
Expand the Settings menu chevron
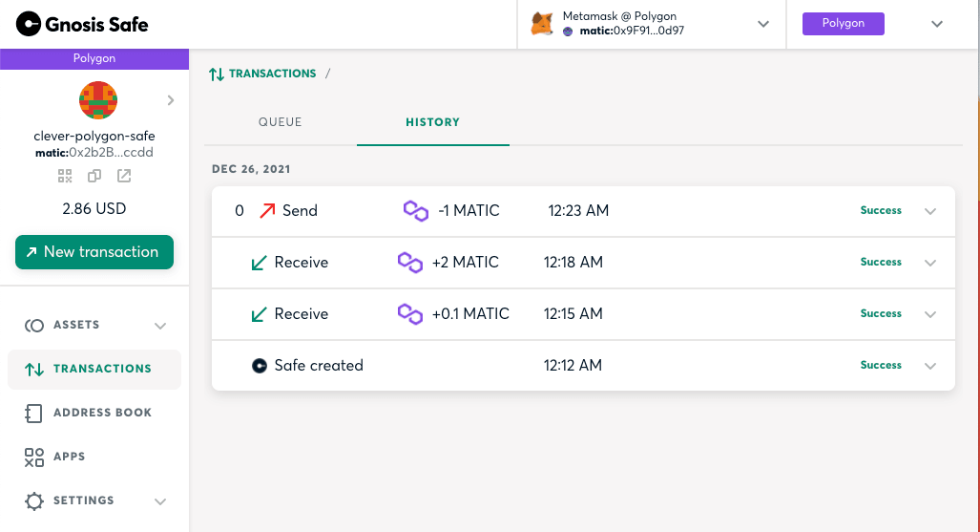click(160, 501)
